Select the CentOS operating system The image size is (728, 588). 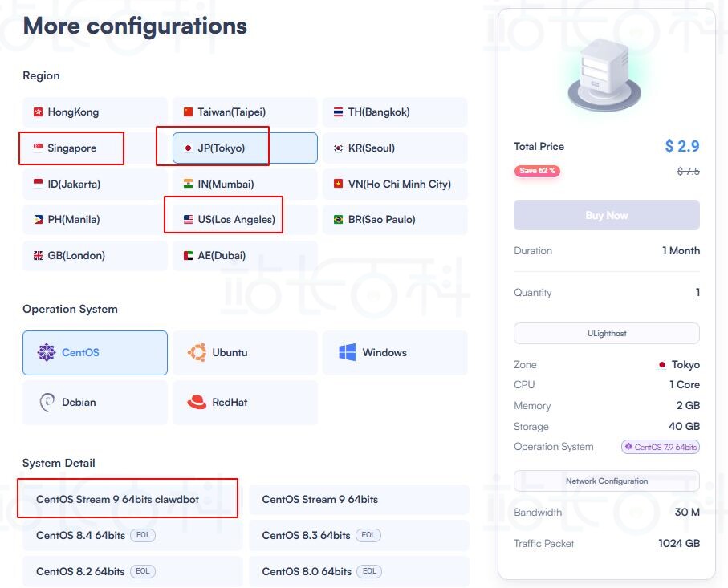click(95, 353)
